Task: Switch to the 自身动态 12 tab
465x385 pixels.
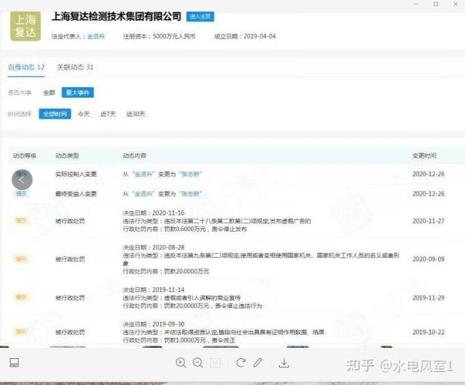Action: click(x=26, y=67)
